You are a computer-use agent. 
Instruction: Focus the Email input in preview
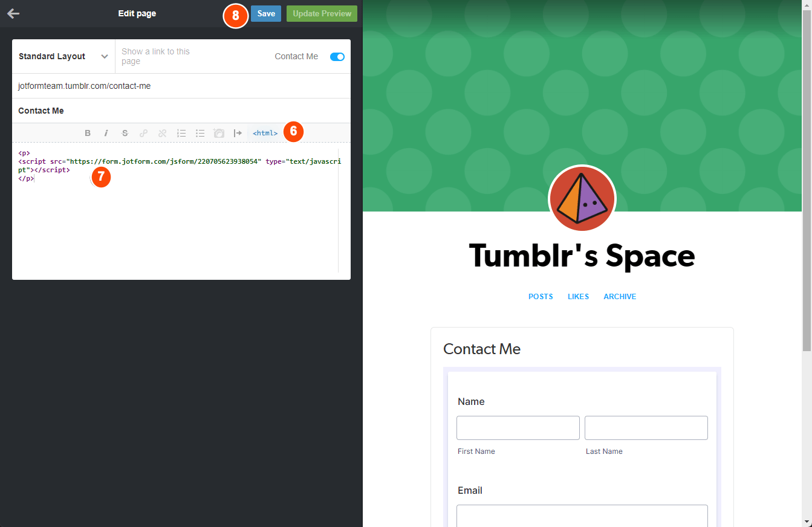pos(582,516)
